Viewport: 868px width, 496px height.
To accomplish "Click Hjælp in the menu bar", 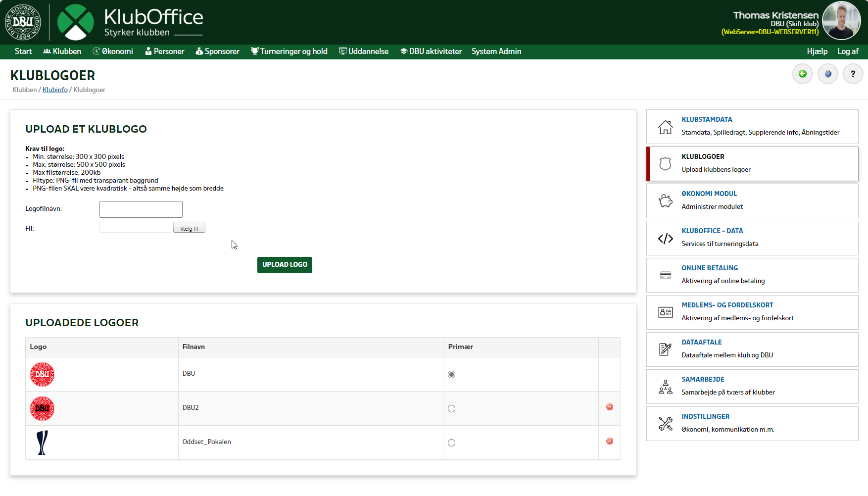I will tap(817, 51).
